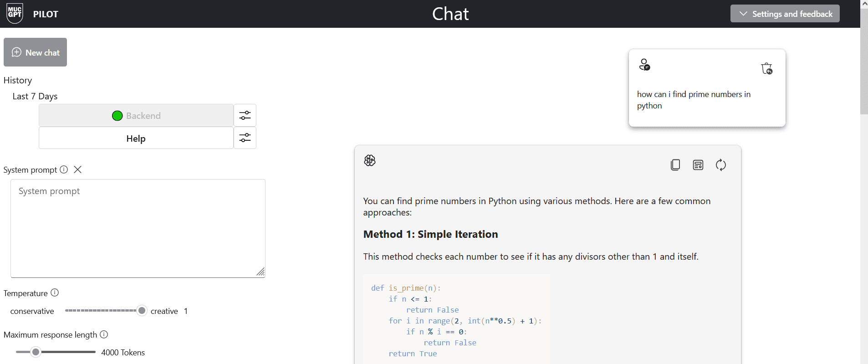Click the System prompt info icon
Image resolution: width=868 pixels, height=364 pixels.
pyautogui.click(x=64, y=169)
